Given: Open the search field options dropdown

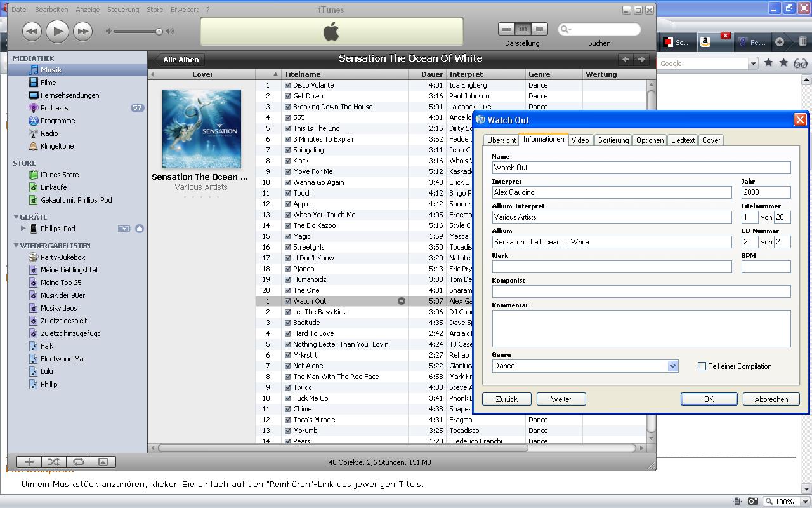Looking at the screenshot, I should pyautogui.click(x=565, y=29).
